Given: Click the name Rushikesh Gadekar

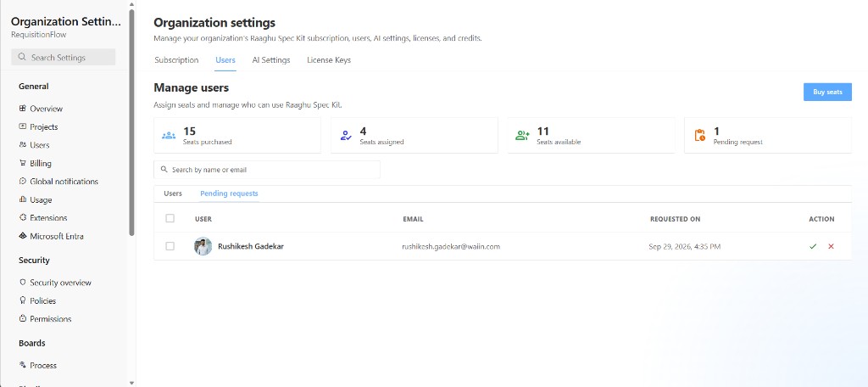Looking at the screenshot, I should 251,246.
